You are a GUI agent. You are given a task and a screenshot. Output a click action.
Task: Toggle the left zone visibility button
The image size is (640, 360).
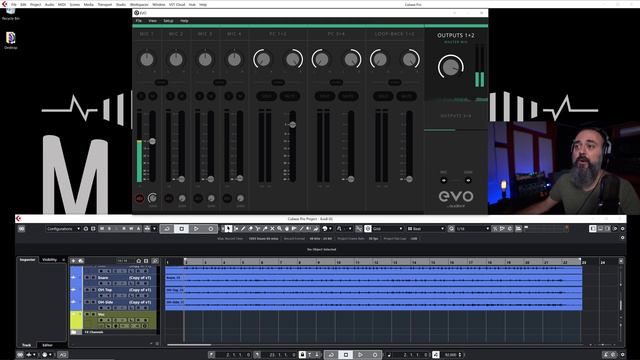[x=593, y=229]
